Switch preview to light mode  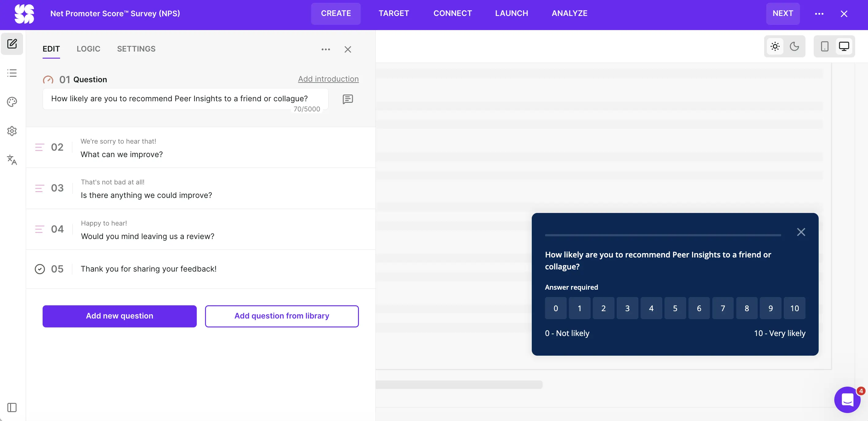pos(775,46)
